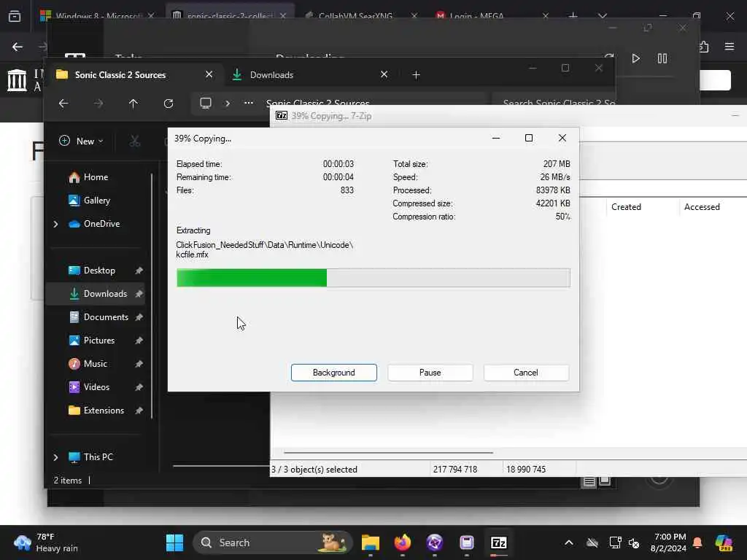The width and height of the screenshot is (747, 560).
Task: Open the browser hamburger menu
Action: click(x=729, y=47)
